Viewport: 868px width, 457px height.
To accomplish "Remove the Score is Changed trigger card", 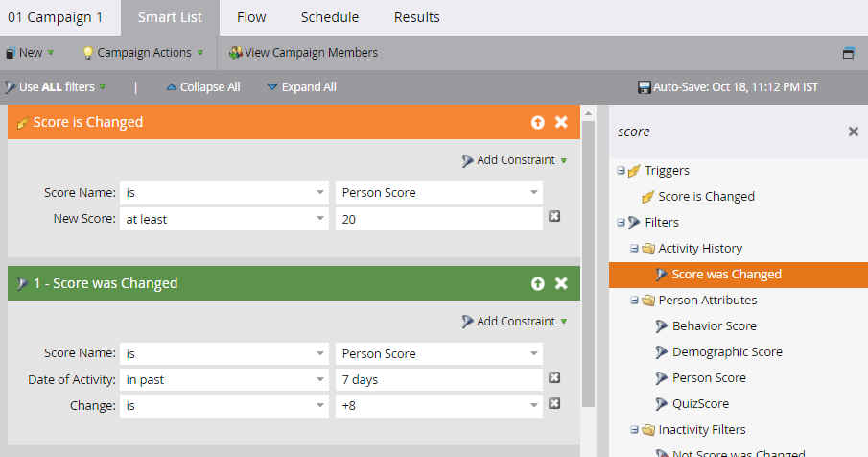I will (562, 122).
